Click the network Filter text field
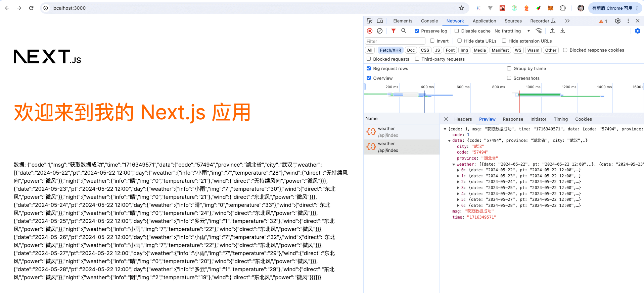644x293 pixels. click(395, 41)
